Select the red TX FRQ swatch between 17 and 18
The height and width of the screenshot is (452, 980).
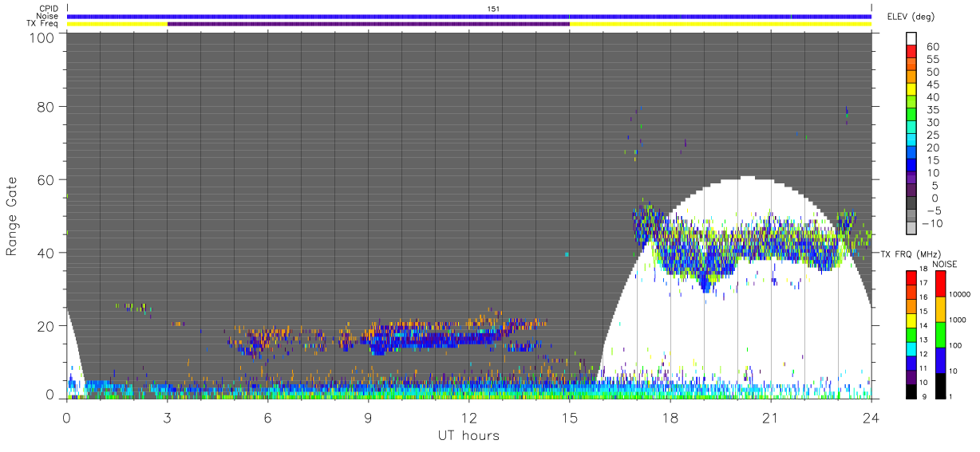912,277
